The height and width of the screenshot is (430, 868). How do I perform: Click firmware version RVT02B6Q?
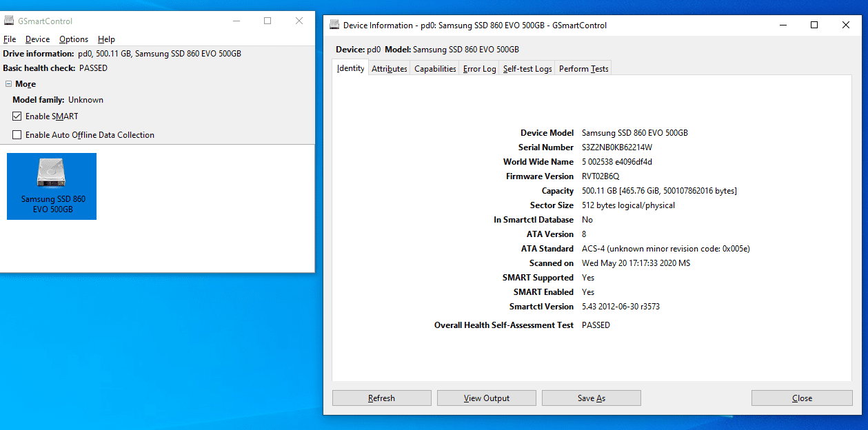[600, 176]
